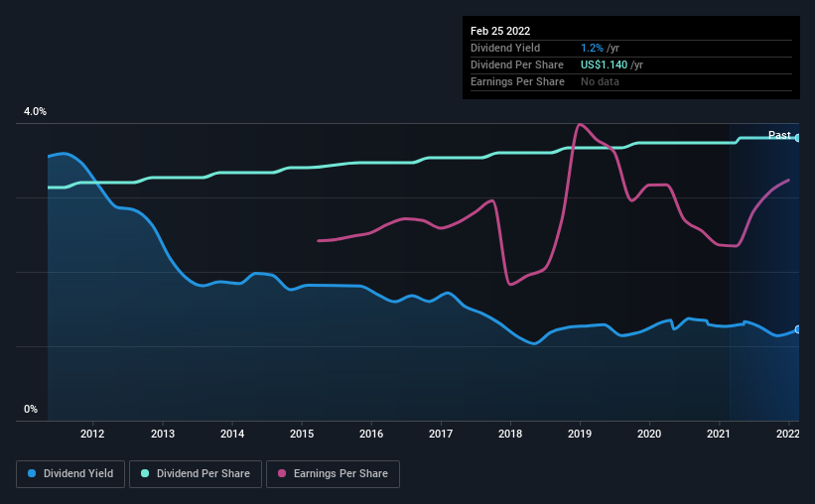The height and width of the screenshot is (504, 815).
Task: Click the Feb 25 2022 tooltip date
Action: [495, 30]
